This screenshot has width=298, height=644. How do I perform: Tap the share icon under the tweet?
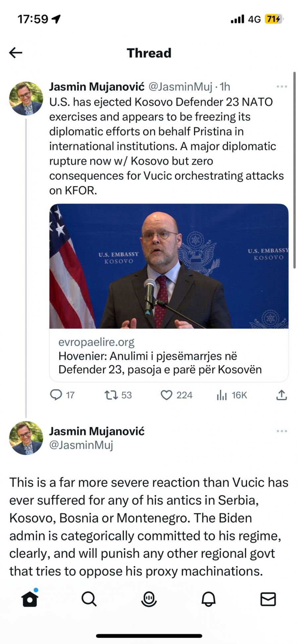pyautogui.click(x=281, y=395)
